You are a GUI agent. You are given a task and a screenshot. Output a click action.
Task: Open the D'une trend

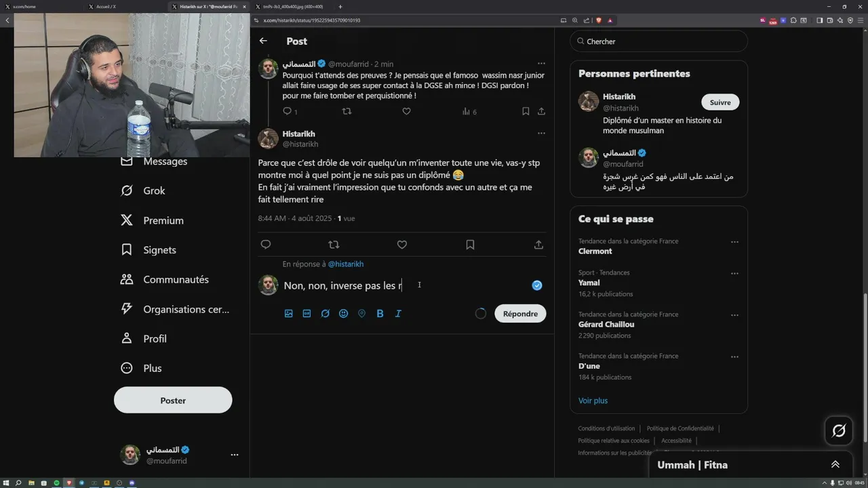click(x=589, y=366)
